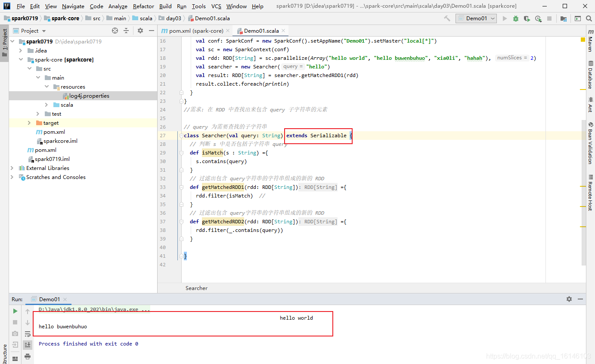Click the camera dump threads icon
595x364 pixels.
pyautogui.click(x=15, y=333)
